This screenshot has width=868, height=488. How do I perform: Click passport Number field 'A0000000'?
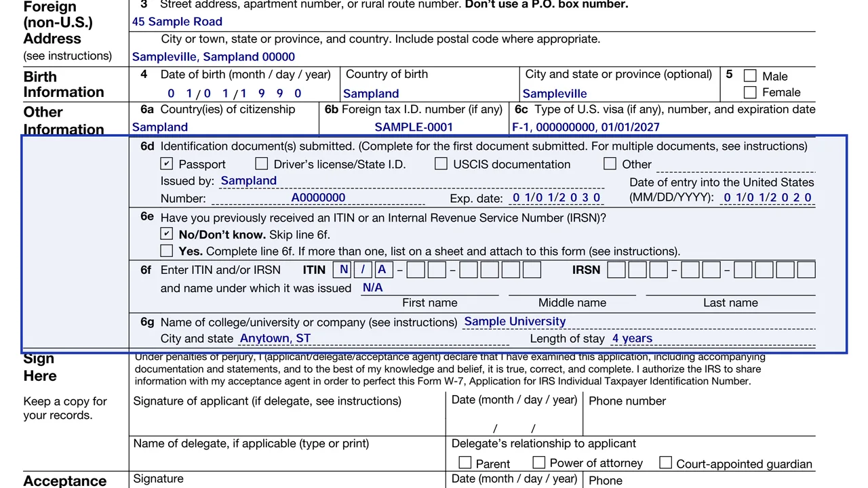pos(318,198)
